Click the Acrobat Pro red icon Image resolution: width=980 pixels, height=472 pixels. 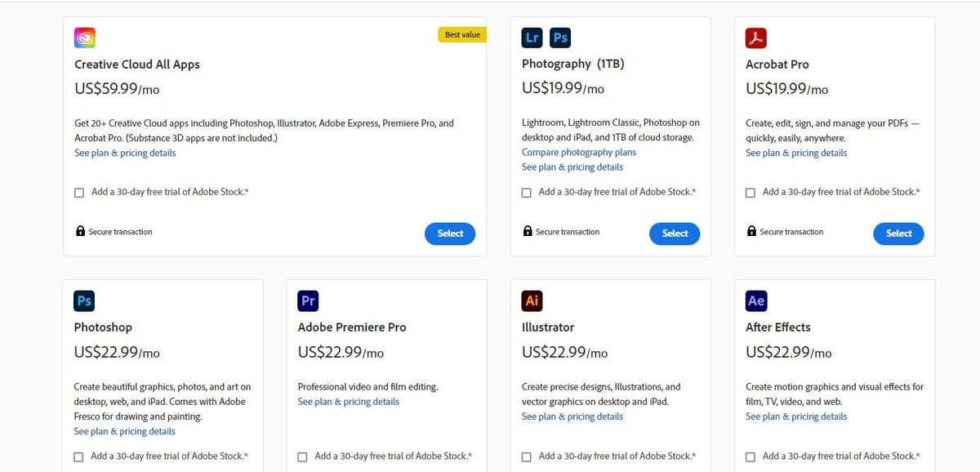756,38
